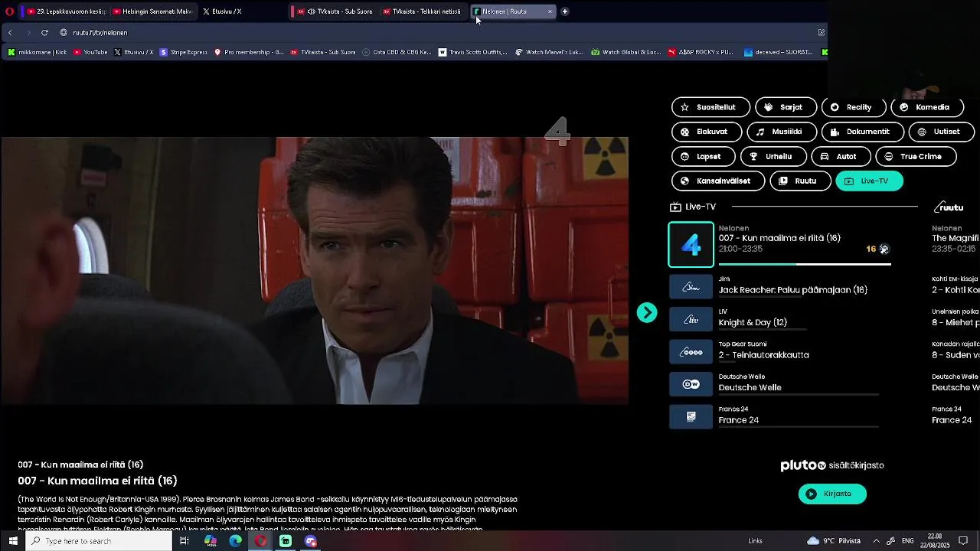Select the Sarjat category
The image size is (980, 551).
(x=786, y=107)
